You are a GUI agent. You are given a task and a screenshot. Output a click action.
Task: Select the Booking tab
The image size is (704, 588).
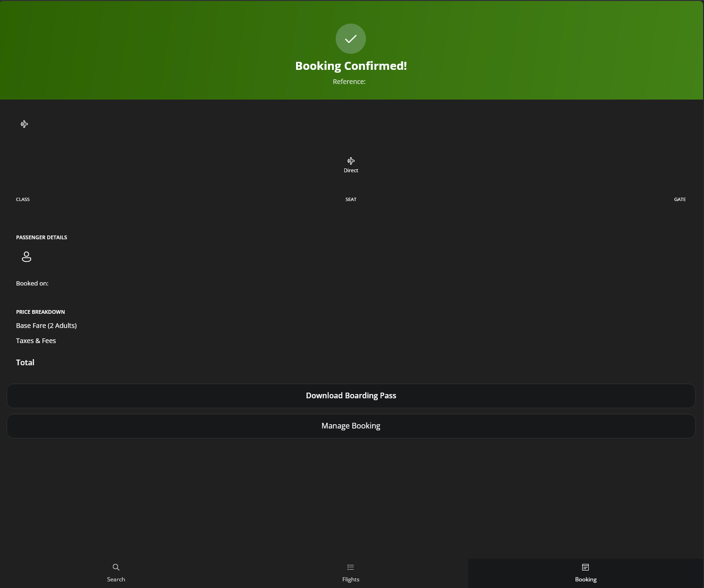[x=585, y=573]
